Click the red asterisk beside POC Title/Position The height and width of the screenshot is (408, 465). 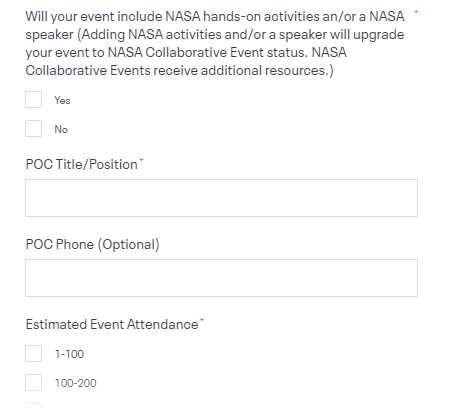(x=141, y=160)
